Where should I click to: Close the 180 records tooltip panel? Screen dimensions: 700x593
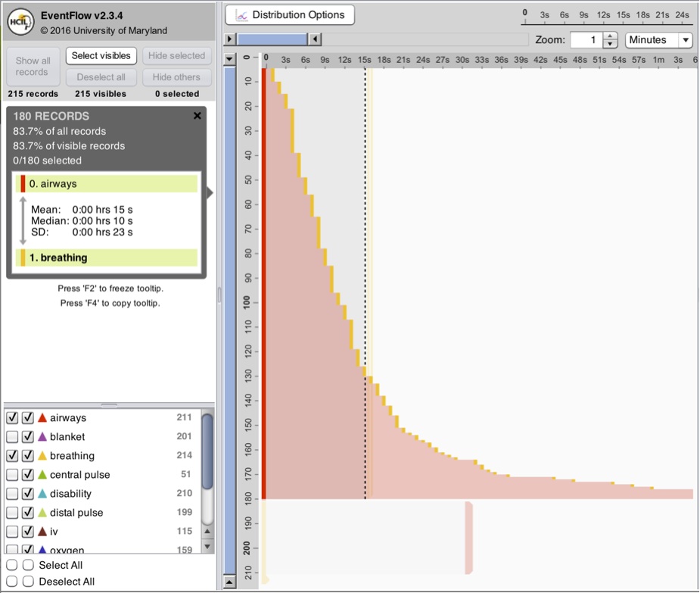coord(198,116)
